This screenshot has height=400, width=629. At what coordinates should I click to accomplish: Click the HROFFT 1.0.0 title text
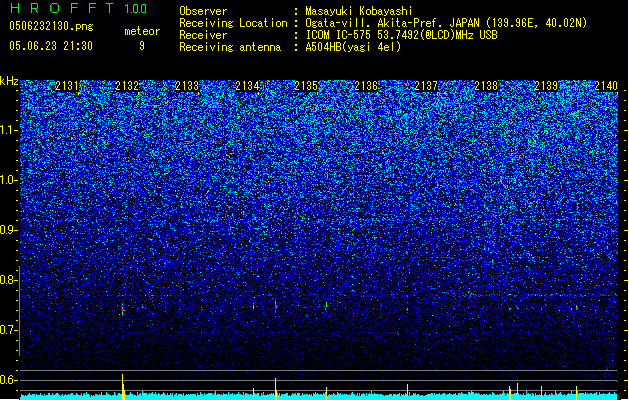[x=78, y=8]
